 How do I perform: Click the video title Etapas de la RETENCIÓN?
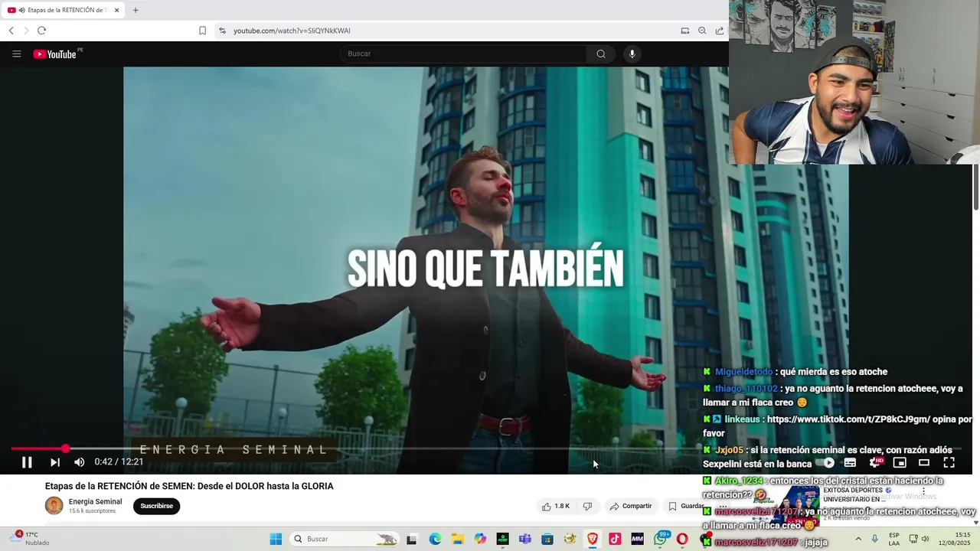[x=189, y=486]
